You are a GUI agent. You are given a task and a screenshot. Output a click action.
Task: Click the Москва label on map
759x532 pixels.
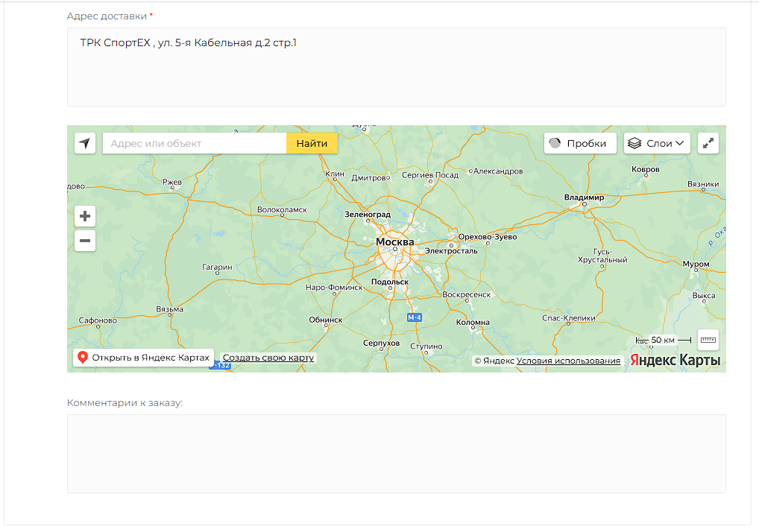[x=394, y=242]
